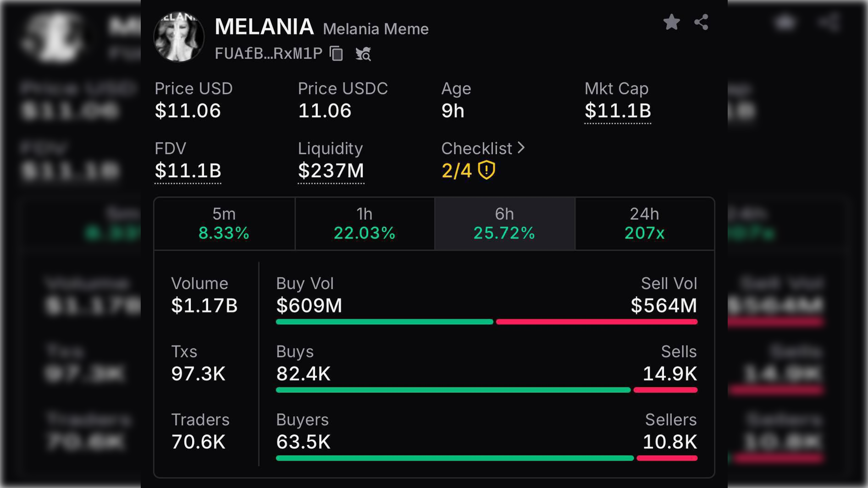This screenshot has height=488, width=868.
Task: Click the $237M Liquidity value
Action: (331, 170)
